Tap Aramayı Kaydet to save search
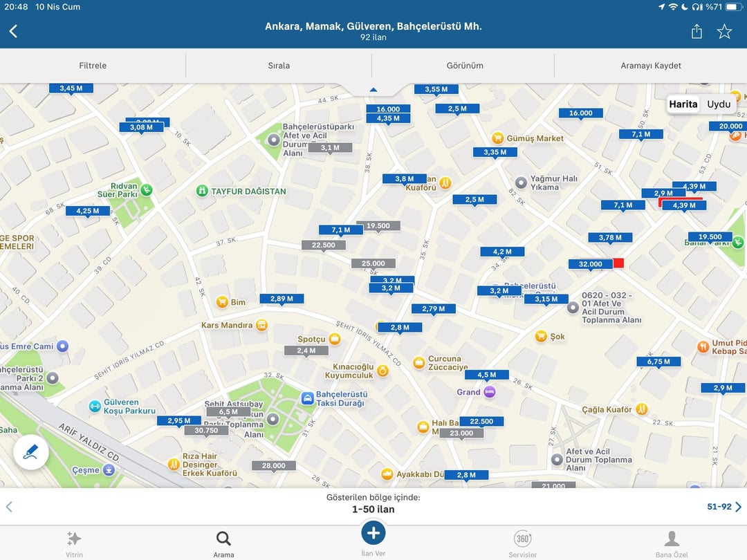This screenshot has height=560, width=747. pyautogui.click(x=651, y=66)
